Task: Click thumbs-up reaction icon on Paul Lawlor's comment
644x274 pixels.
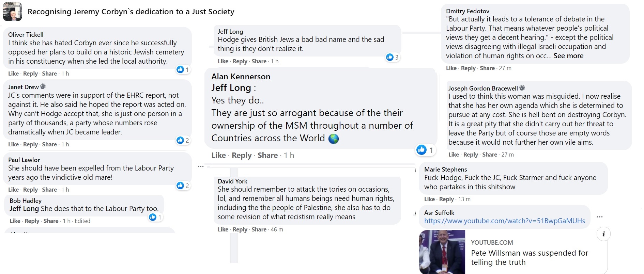Action: point(180,186)
